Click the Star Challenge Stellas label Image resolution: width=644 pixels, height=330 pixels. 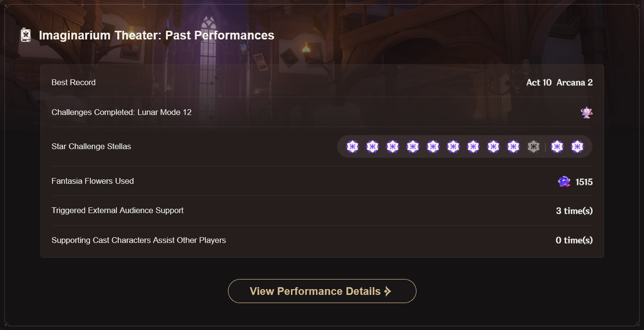coord(91,146)
